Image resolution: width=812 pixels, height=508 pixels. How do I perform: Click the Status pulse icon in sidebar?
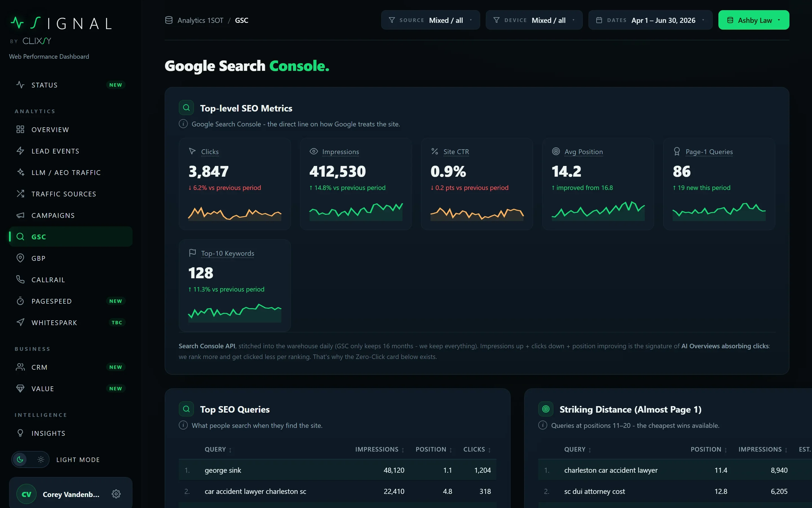coord(20,85)
